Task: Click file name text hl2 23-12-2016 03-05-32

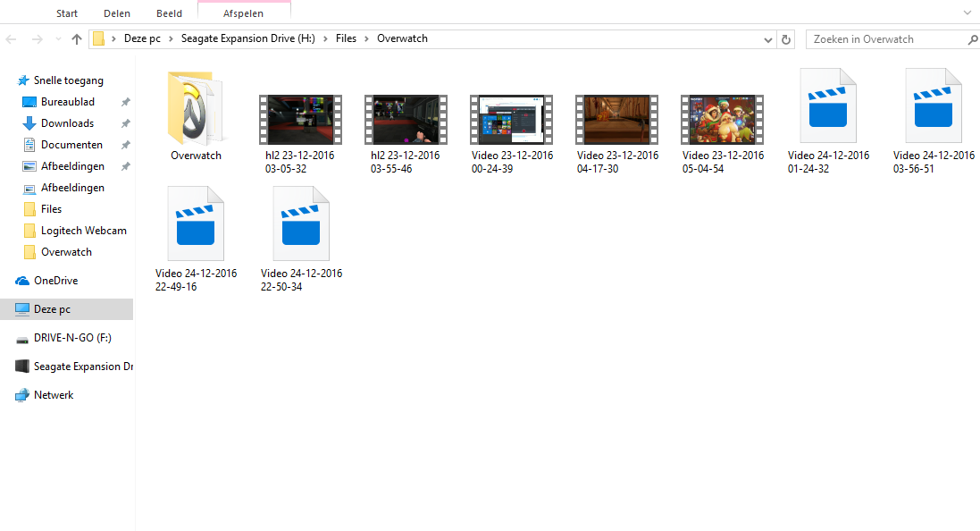Action: coord(299,162)
